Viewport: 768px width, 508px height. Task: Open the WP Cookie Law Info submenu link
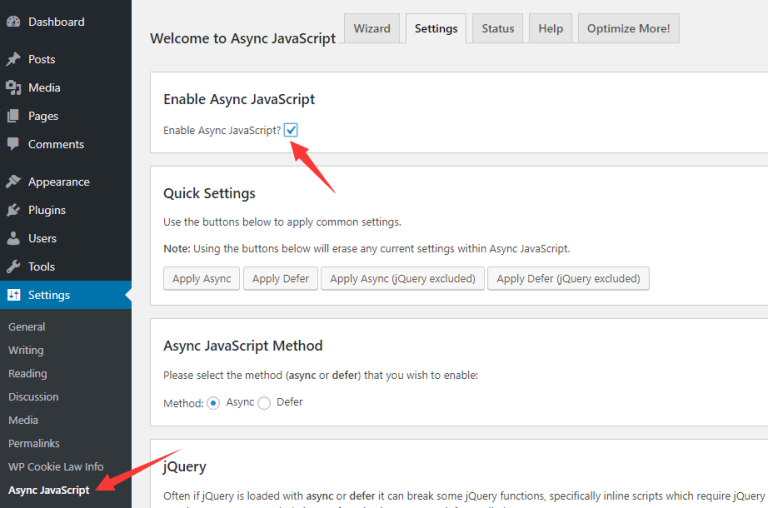(x=56, y=466)
